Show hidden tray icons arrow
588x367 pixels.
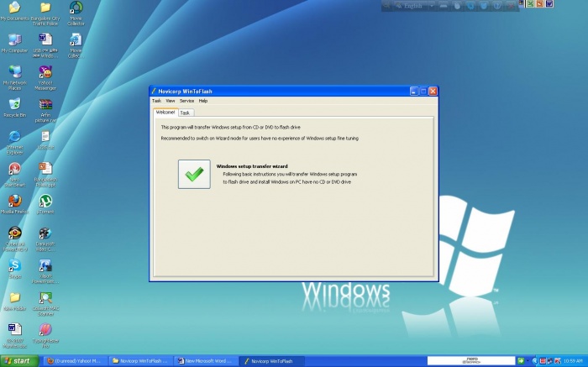[535, 361]
